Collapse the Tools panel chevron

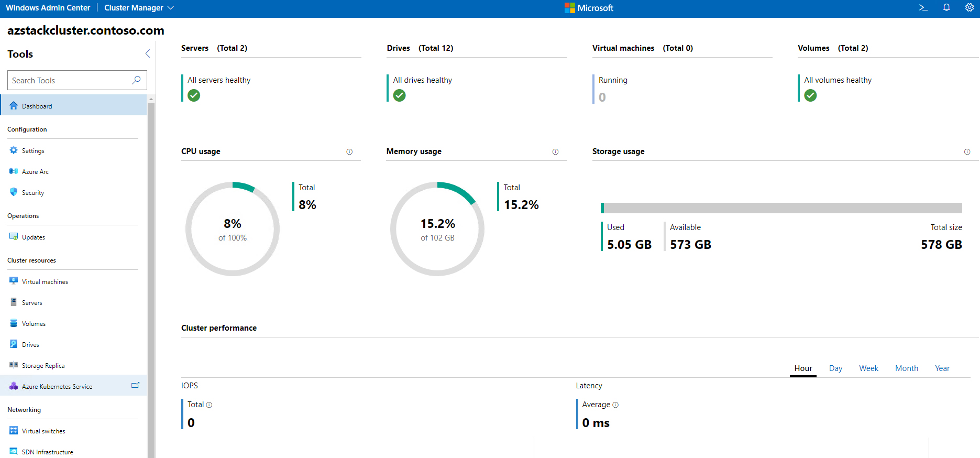point(147,53)
